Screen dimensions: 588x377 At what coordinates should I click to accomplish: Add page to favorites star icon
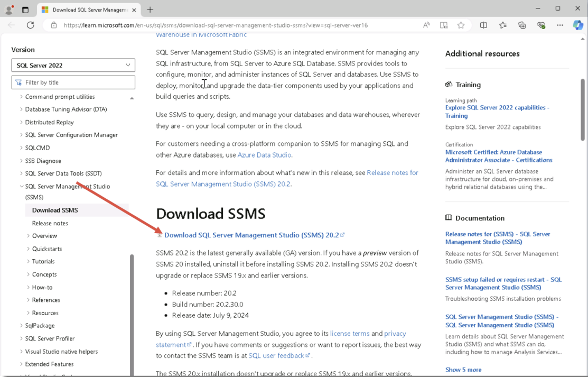[461, 25]
